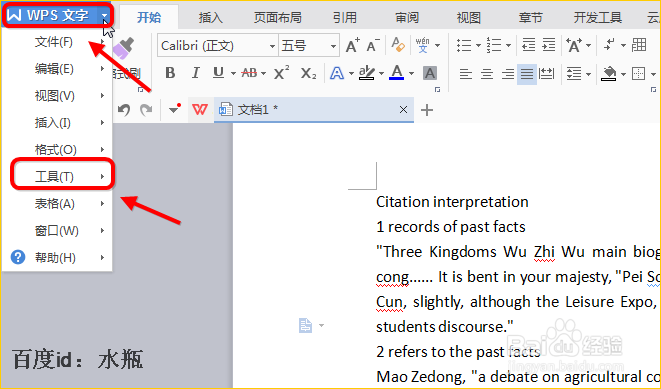Open the 编辑(E) menu
Viewport: 661px width, 389px height.
point(57,68)
